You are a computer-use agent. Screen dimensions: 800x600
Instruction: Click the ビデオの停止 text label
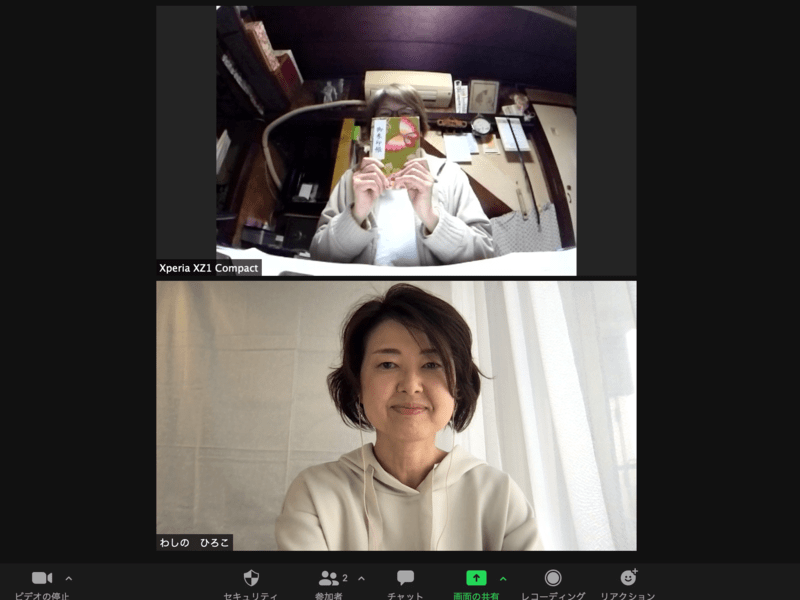pyautogui.click(x=42, y=596)
